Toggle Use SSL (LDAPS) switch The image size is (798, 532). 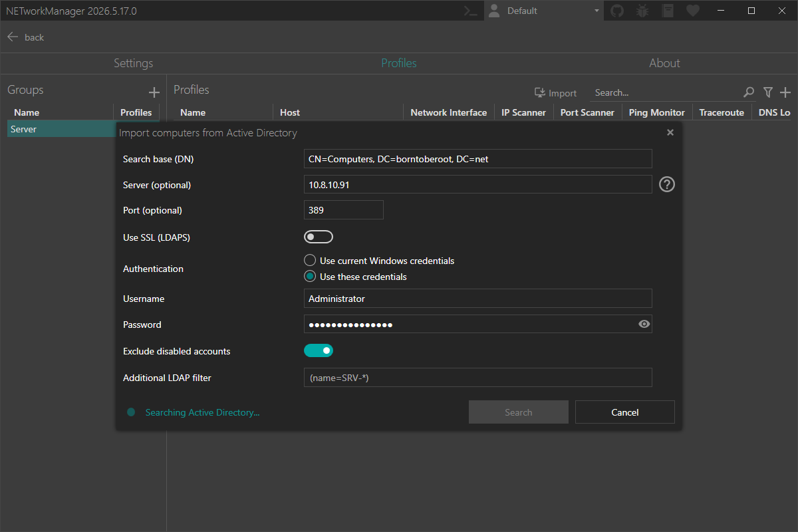(x=319, y=237)
